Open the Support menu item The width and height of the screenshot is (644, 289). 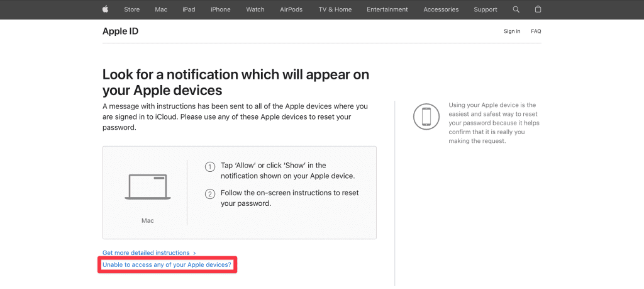[486, 9]
